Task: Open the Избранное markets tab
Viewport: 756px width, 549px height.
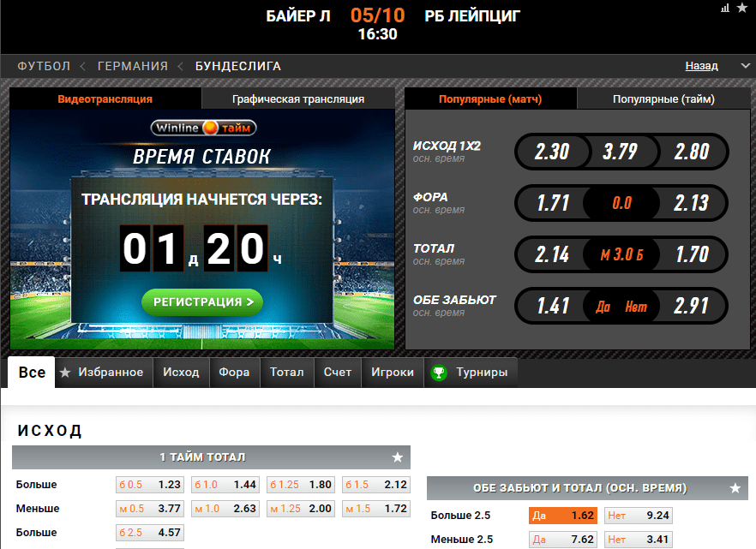Action: [x=105, y=373]
